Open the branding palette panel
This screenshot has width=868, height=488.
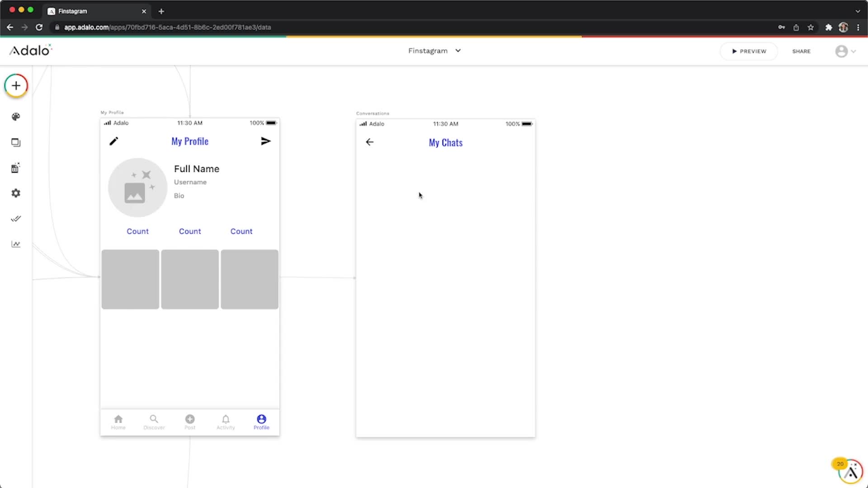pos(16,117)
